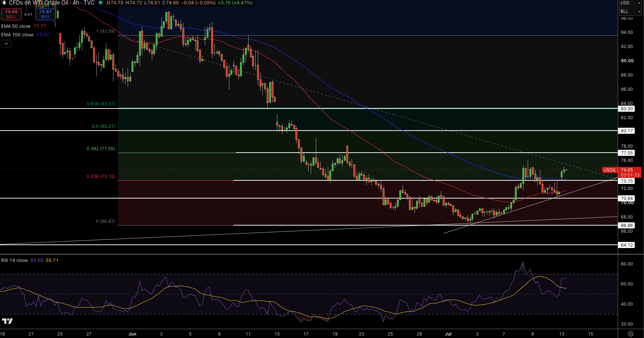The image size is (644, 338).
Task: Click the 77.05 price axis label
Action: pyautogui.click(x=627, y=153)
